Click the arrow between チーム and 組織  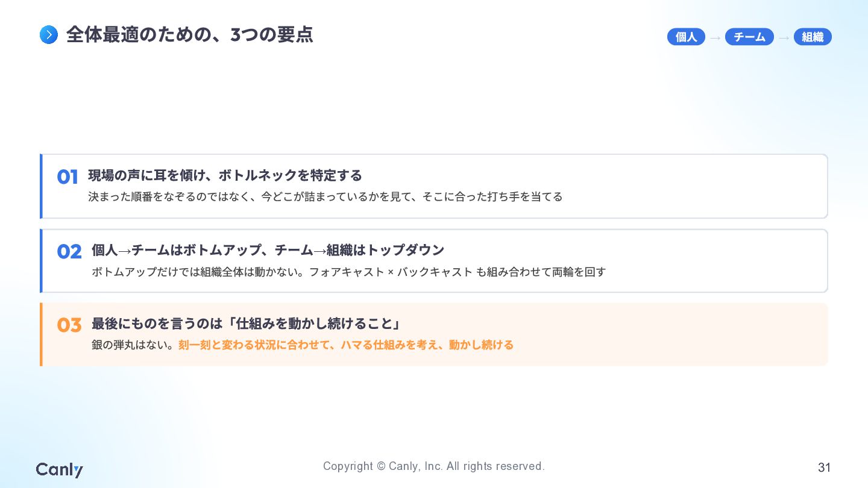784,38
